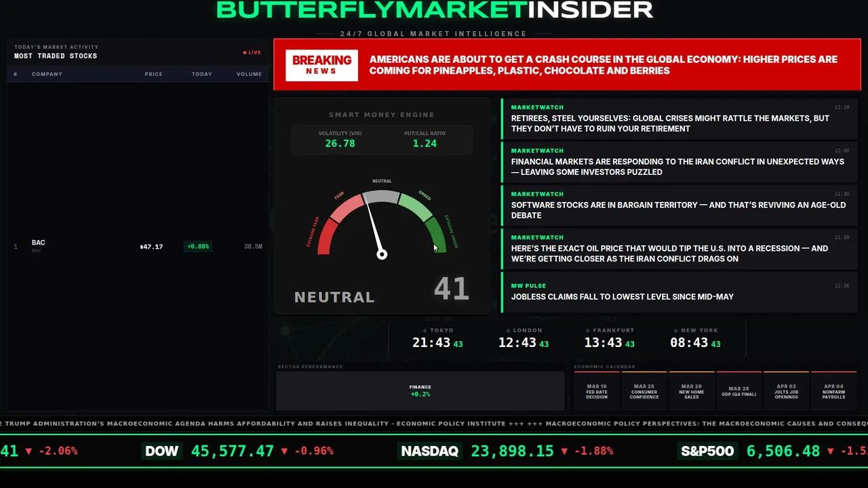
Task: Click the BREAKING NEWS badge
Action: pyautogui.click(x=321, y=65)
